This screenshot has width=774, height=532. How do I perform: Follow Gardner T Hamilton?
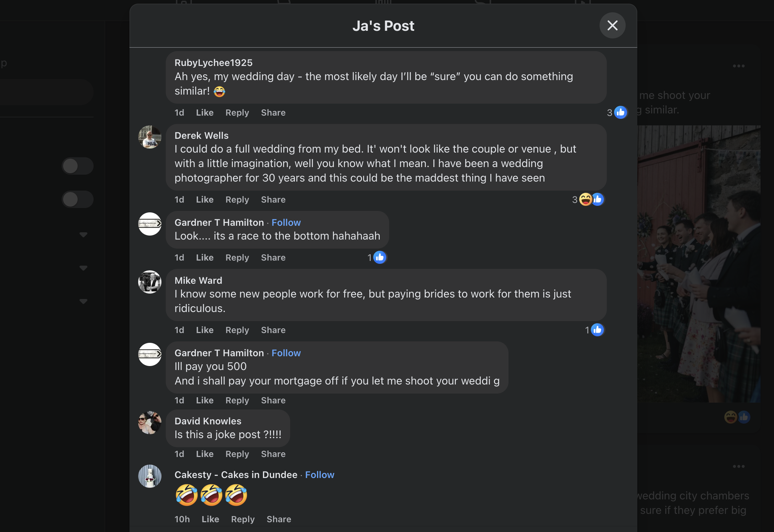point(286,222)
